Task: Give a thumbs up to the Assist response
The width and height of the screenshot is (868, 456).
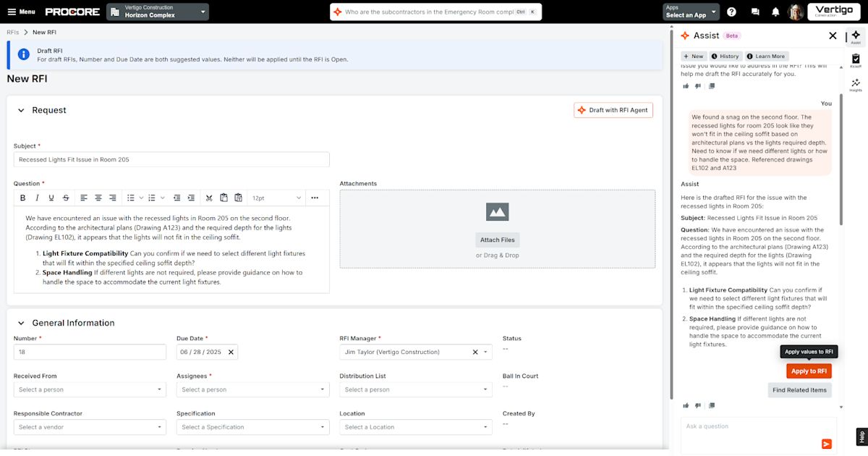Action: point(686,405)
